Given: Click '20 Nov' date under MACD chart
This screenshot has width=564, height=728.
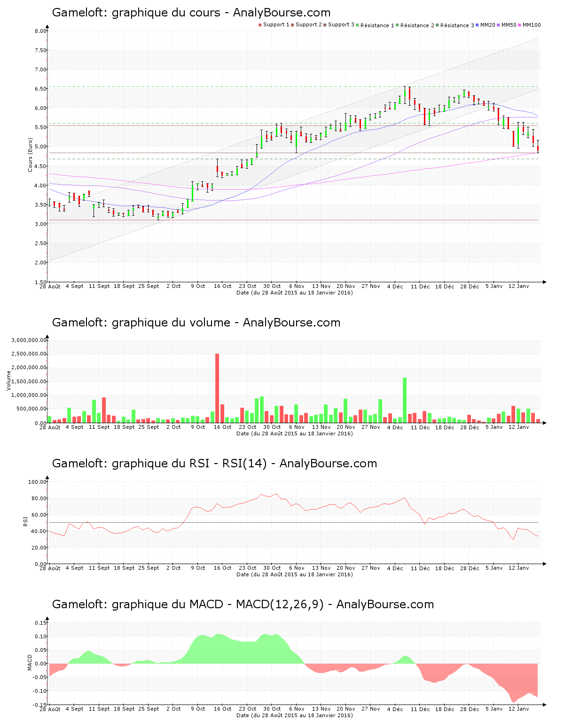Looking at the screenshot, I should tap(346, 709).
